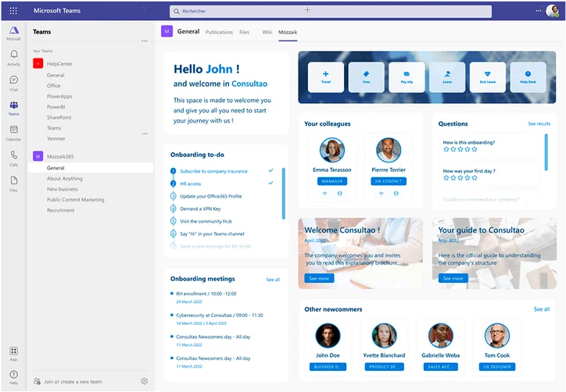Screen dimensions: 566x392
Task: Click the MANAGER badge under Emma Terasson
Action: pyautogui.click(x=332, y=181)
